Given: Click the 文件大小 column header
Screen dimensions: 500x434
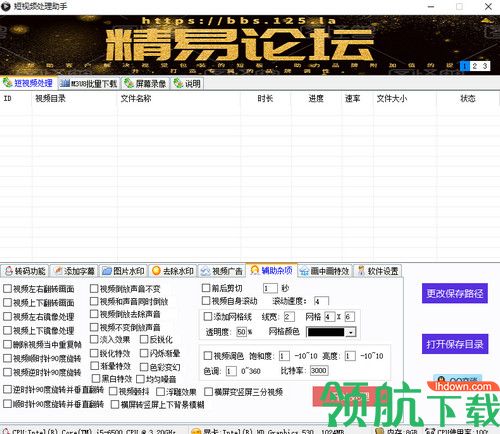Looking at the screenshot, I should (405, 98).
